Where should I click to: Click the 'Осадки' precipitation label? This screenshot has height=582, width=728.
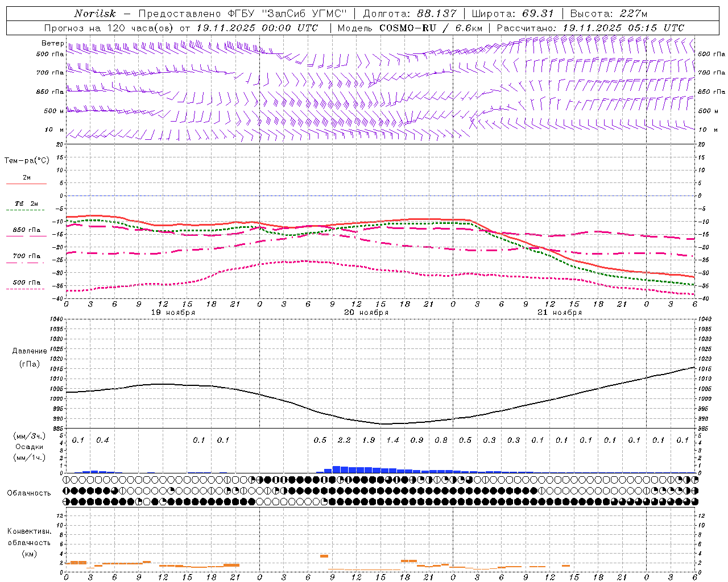point(30,447)
